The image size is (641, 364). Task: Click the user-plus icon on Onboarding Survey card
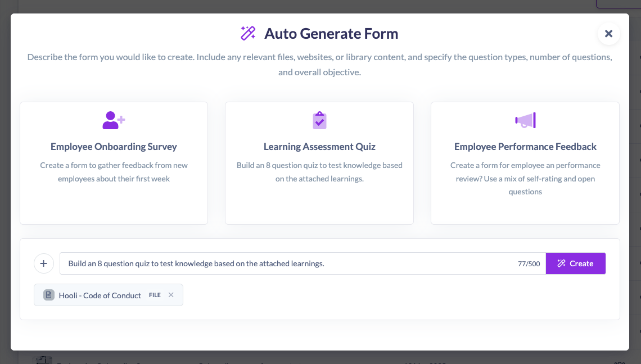pyautogui.click(x=114, y=120)
